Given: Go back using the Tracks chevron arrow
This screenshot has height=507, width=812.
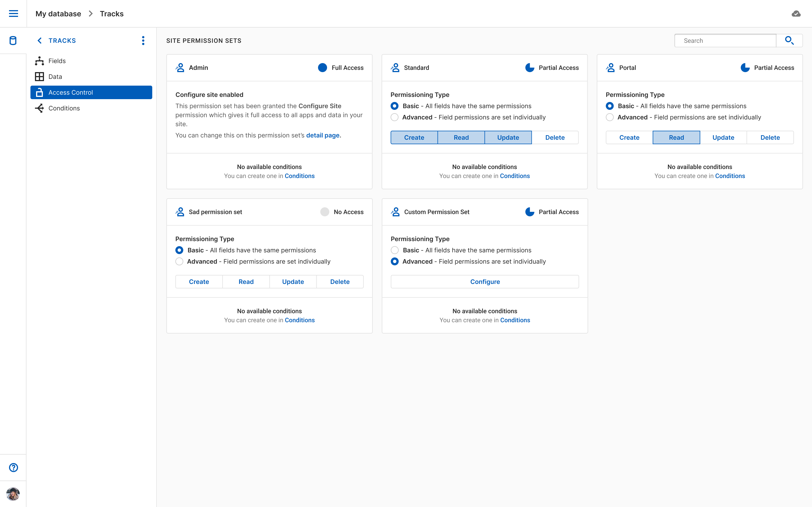Looking at the screenshot, I should (x=39, y=41).
